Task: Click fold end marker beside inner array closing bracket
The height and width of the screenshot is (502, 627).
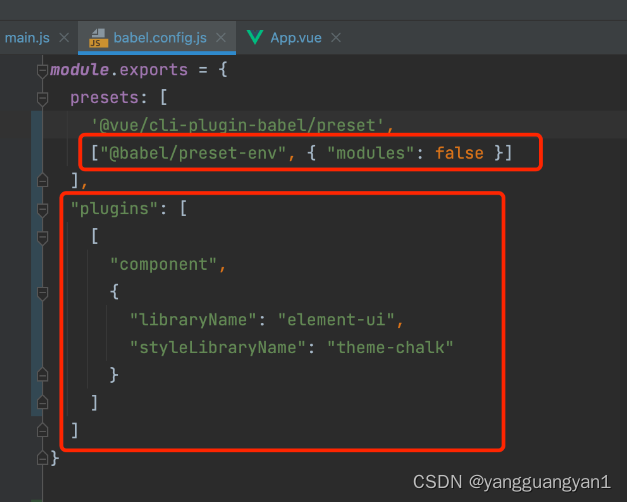Action: click(42, 402)
